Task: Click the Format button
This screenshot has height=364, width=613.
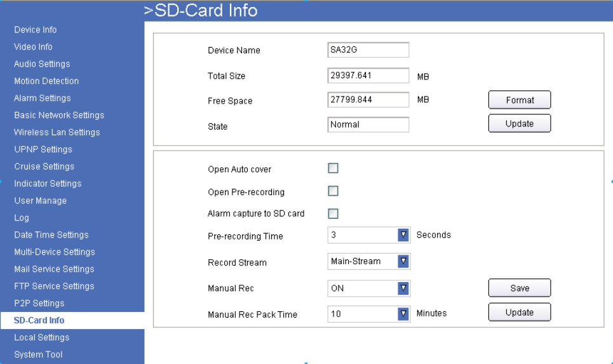Action: (520, 100)
